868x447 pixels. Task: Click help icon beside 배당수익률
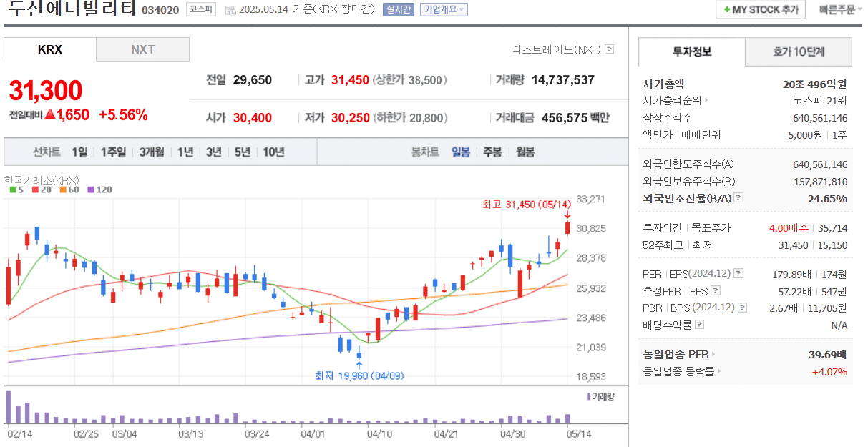pos(699,325)
